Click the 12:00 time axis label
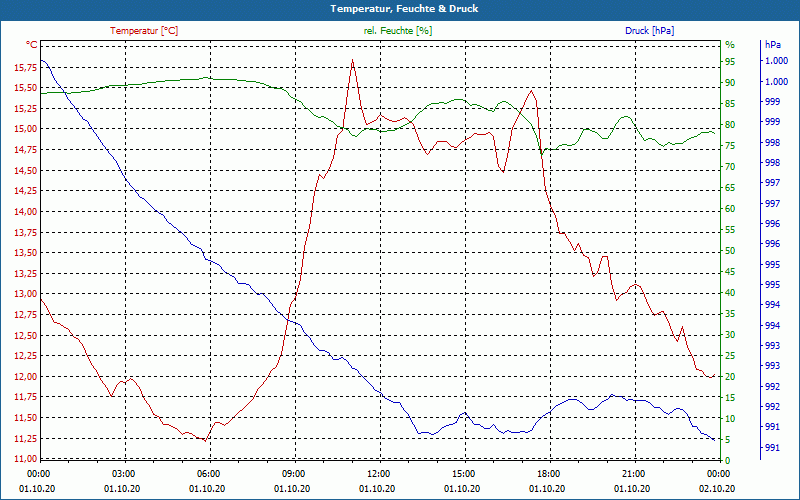 (x=378, y=473)
